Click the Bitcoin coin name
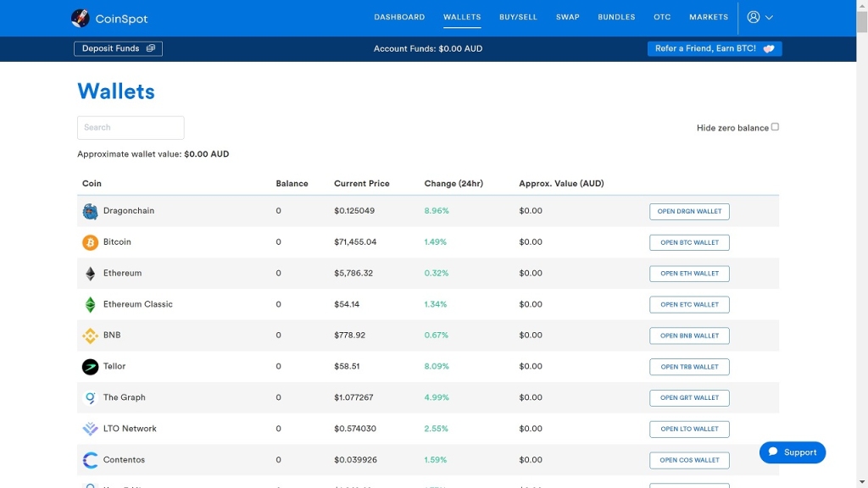Image resolution: width=868 pixels, height=488 pixels. tap(117, 241)
